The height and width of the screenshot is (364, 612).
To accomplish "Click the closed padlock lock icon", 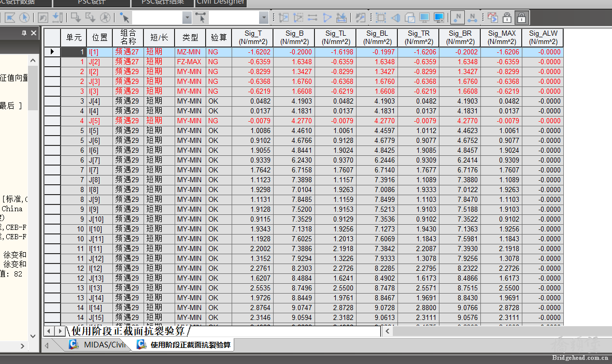I will [521, 18].
